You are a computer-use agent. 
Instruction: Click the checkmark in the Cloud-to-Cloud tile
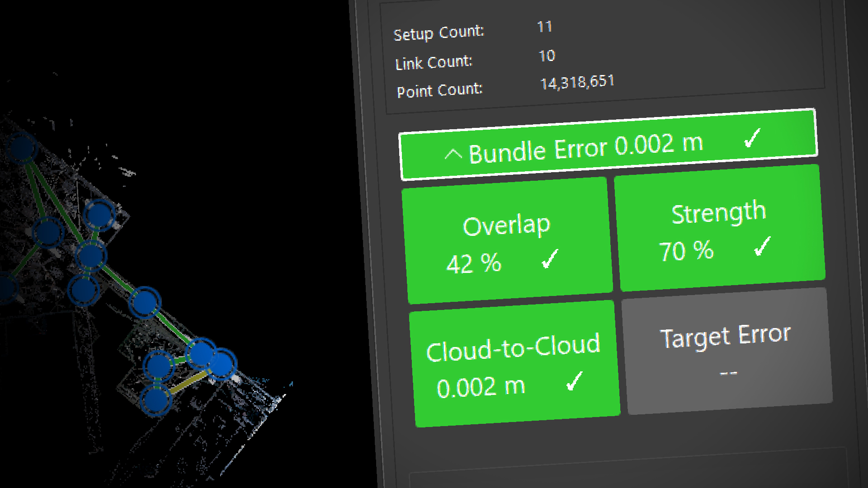pos(575,381)
